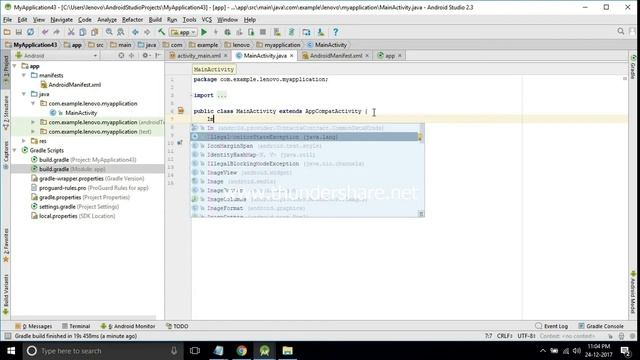Open the VCS menu
Screen dimensions: 640x360
207,20
